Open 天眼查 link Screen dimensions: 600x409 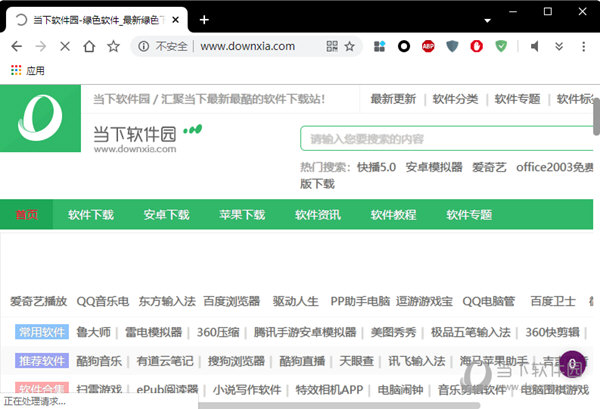point(356,360)
